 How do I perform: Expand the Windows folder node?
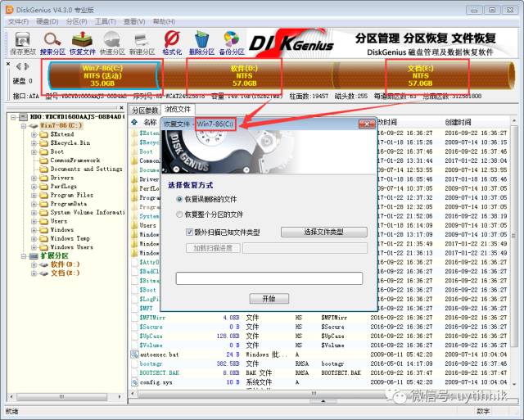34,230
